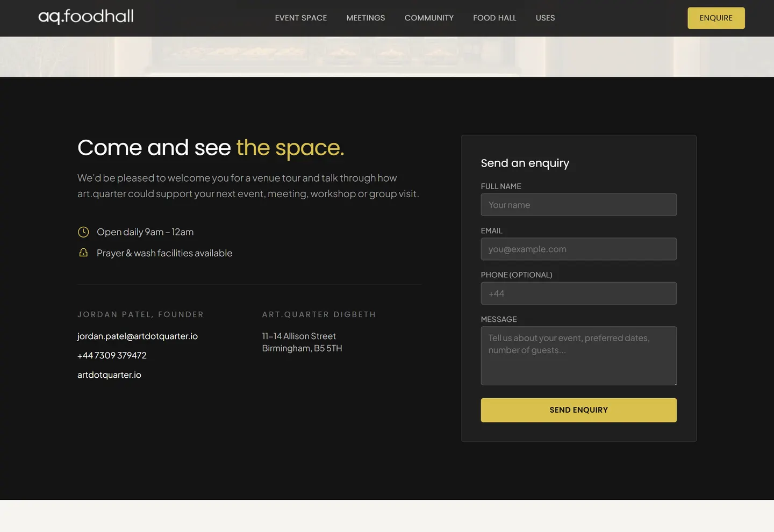The width and height of the screenshot is (774, 532).
Task: Visit the artdotquarter.io website link
Action: (x=109, y=375)
